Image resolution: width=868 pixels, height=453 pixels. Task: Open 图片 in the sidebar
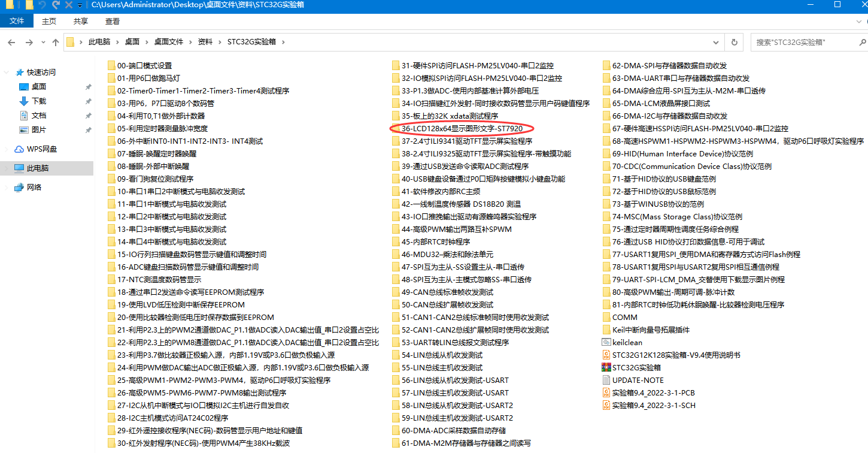[x=39, y=130]
